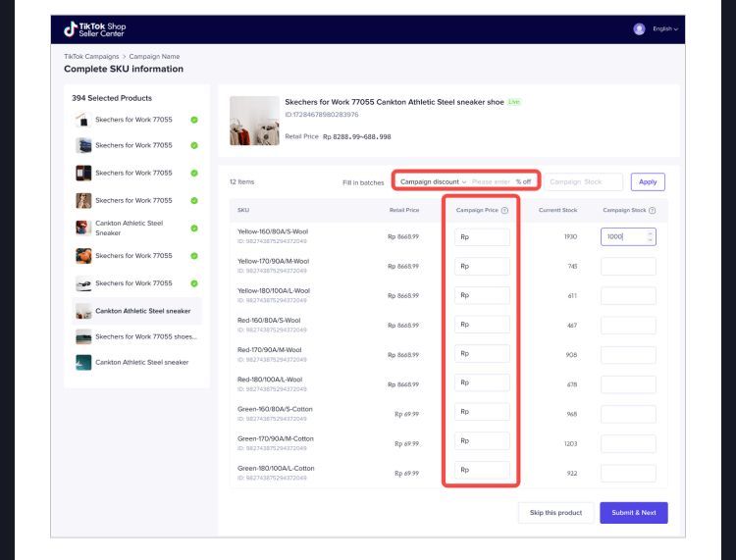Select the highlighted bold 'Cankton Athletic Steel sneaker' item
Image resolution: width=736 pixels, height=560 pixels.
[x=136, y=311]
